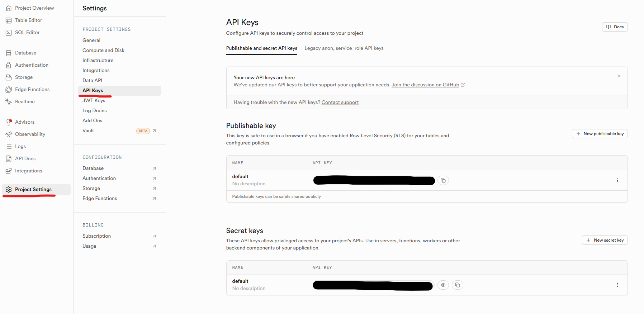Open Advisors section in sidebar
Screen dimensions: 644x314
click(x=25, y=122)
